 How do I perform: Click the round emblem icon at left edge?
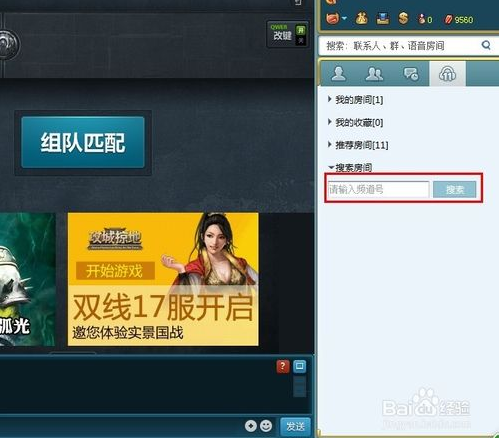(9, 44)
